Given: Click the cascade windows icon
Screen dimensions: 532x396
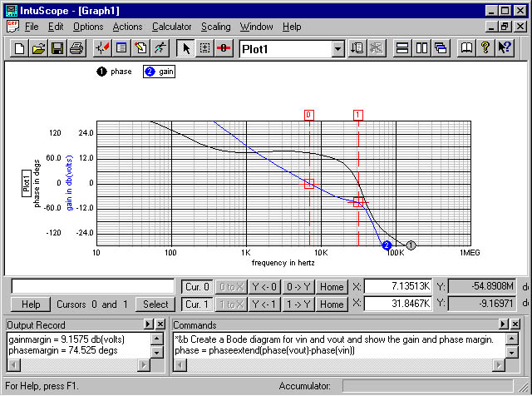Looking at the screenshot, I should 441,48.
